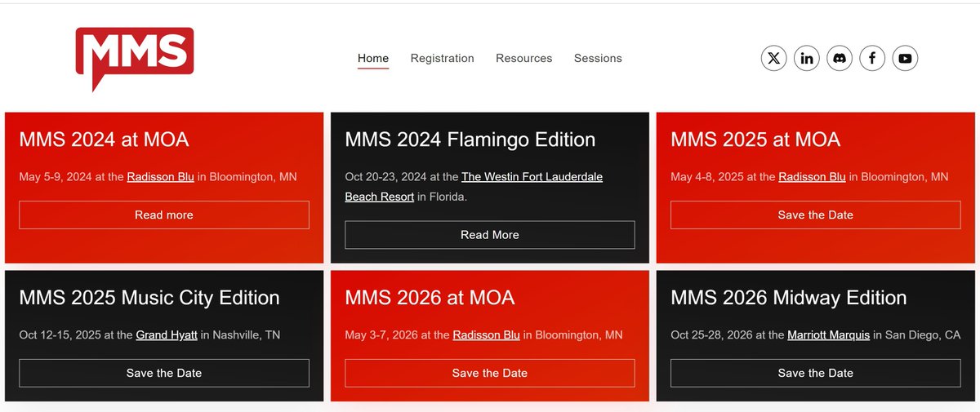Open the Resources nav item
The image size is (980, 412).
tap(524, 58)
